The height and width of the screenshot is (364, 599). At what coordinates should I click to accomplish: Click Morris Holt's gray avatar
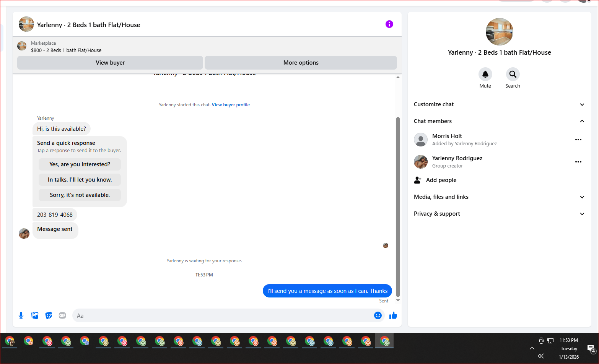[x=421, y=140]
